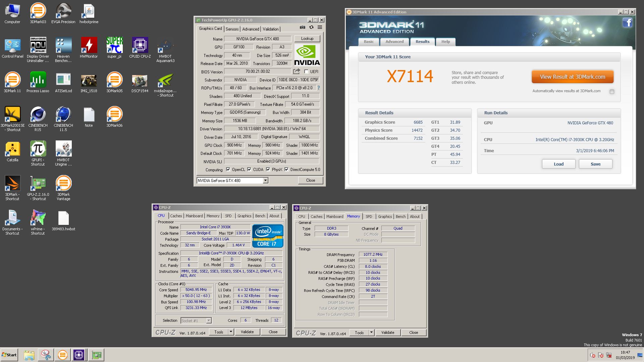Click Close button in GPU-Z window
This screenshot has height=362, width=644.
coord(311,180)
